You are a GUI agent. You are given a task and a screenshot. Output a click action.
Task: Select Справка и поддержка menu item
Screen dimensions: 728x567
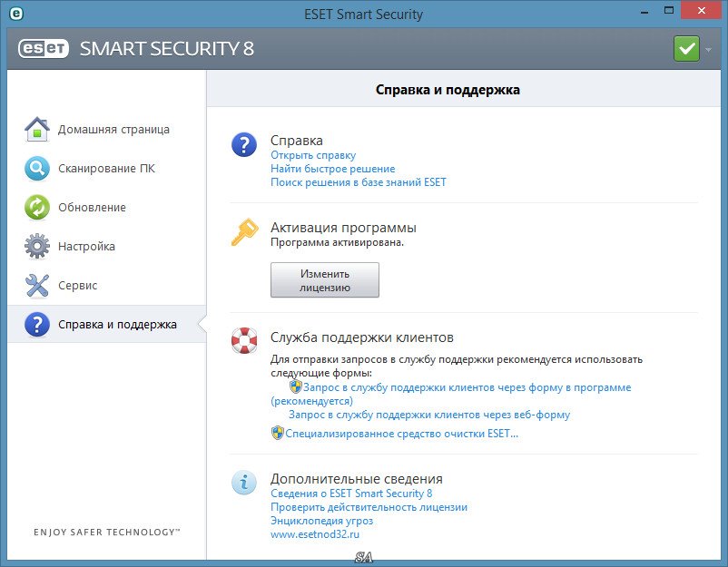click(x=107, y=324)
